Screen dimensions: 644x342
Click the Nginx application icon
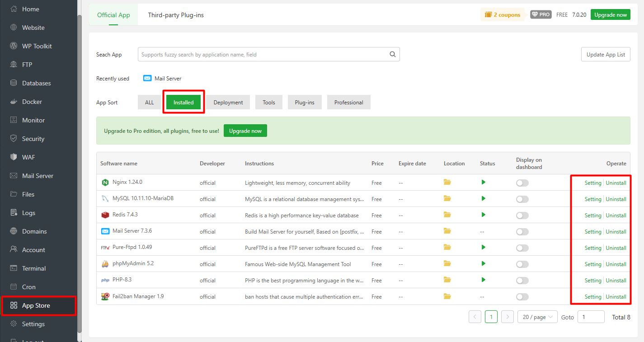click(105, 183)
